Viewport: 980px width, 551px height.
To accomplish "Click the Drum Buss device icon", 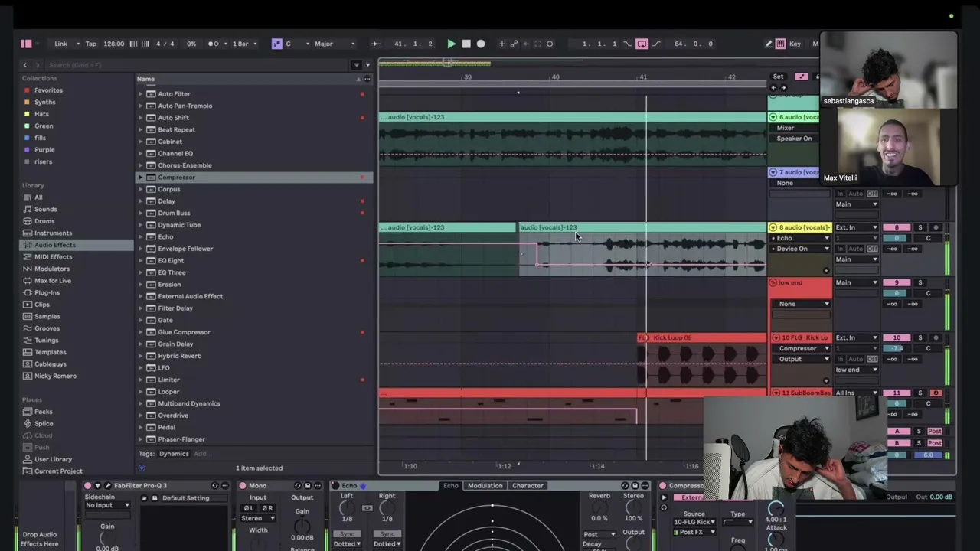I will coord(151,214).
